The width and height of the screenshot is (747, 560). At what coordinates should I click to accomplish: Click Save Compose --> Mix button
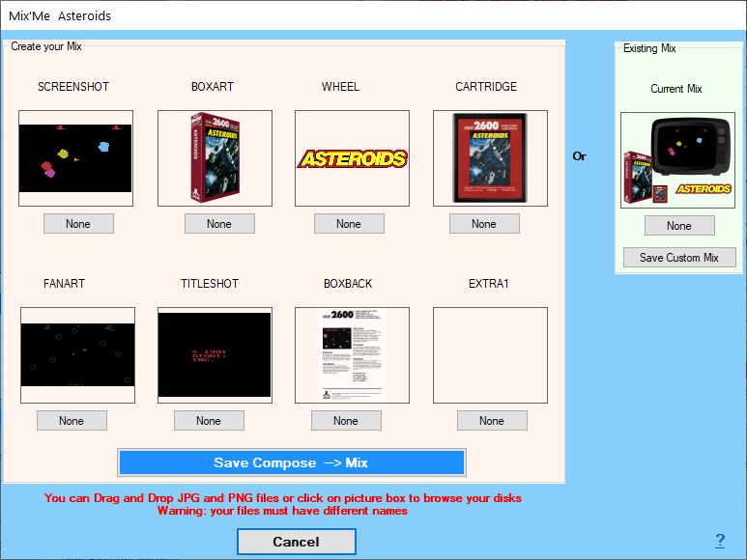pyautogui.click(x=291, y=462)
